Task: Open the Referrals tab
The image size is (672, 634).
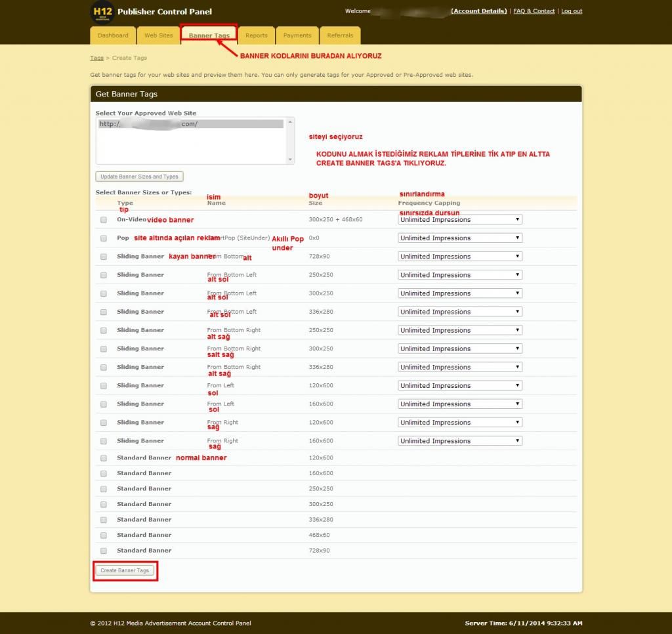Action: pyautogui.click(x=340, y=35)
